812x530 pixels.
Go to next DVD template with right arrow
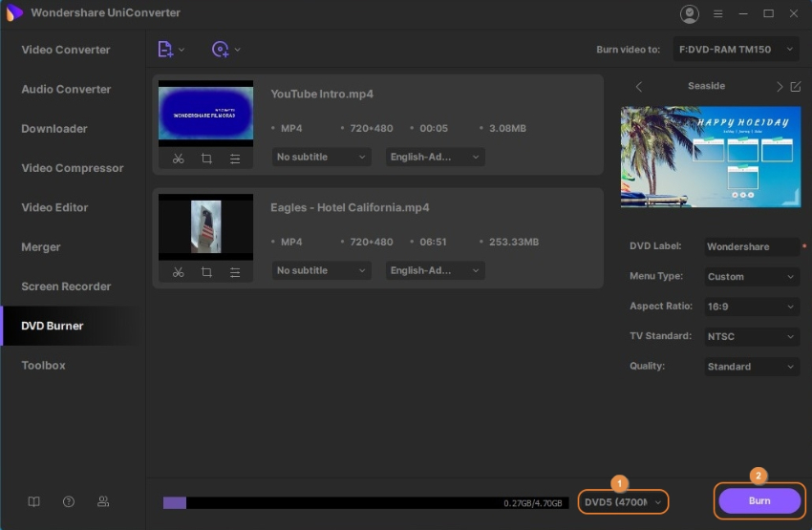click(780, 87)
